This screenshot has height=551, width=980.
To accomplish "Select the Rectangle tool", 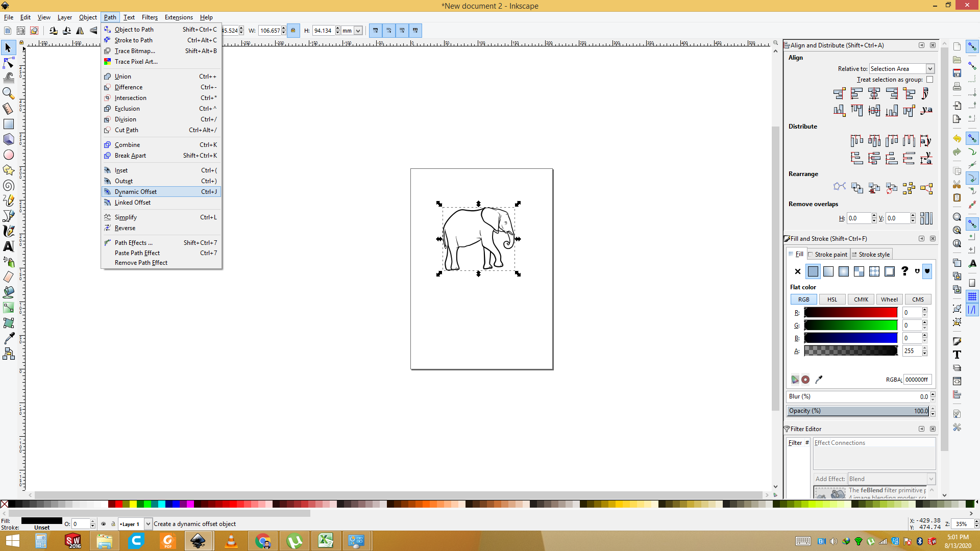I will (x=8, y=124).
